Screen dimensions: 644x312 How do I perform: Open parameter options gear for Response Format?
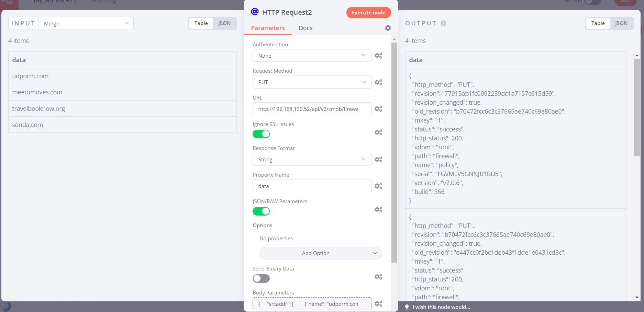[x=378, y=160]
